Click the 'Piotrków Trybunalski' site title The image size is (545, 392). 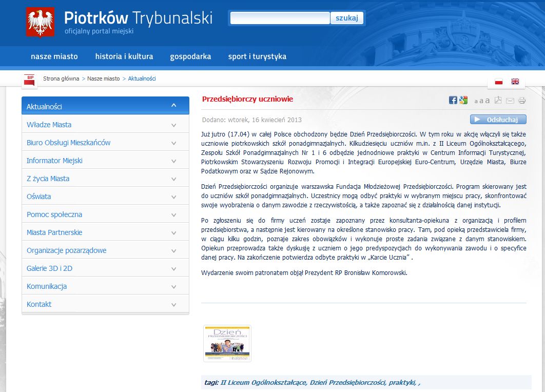[x=139, y=18]
